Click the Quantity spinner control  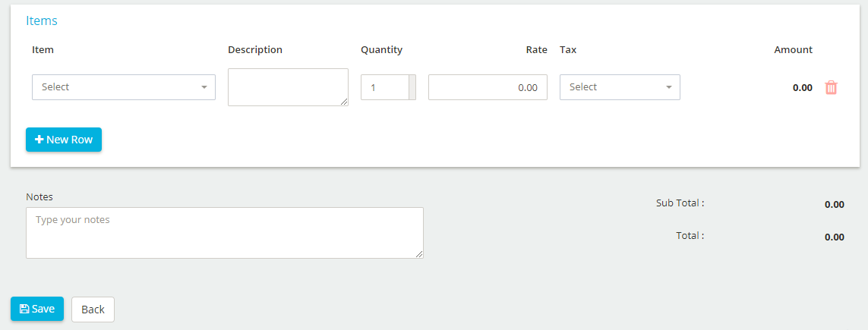[412, 87]
